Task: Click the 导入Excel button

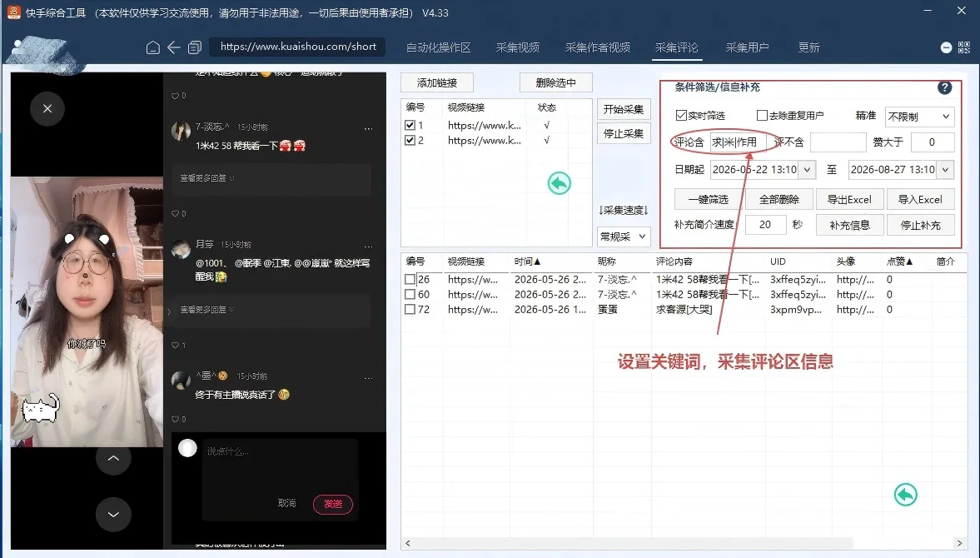Action: coord(920,199)
